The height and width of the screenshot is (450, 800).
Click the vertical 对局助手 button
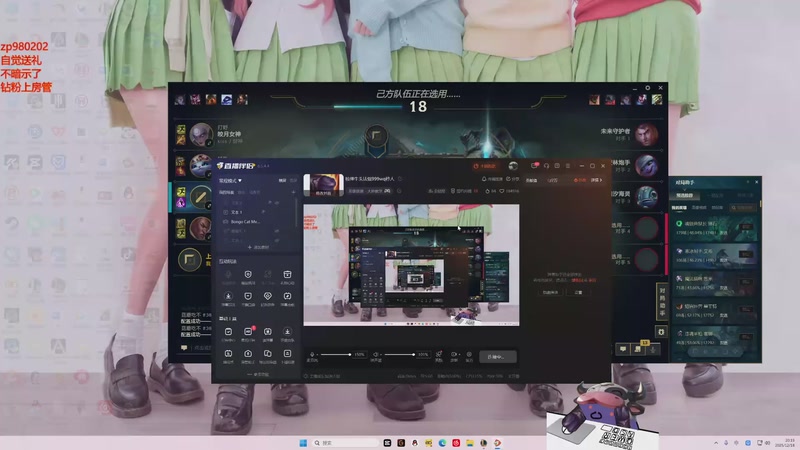tap(662, 300)
